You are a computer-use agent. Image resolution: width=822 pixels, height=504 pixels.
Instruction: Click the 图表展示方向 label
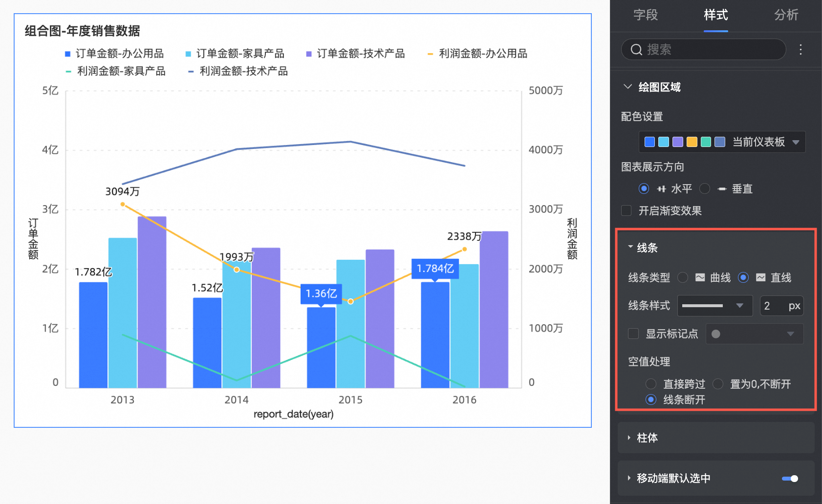(652, 167)
